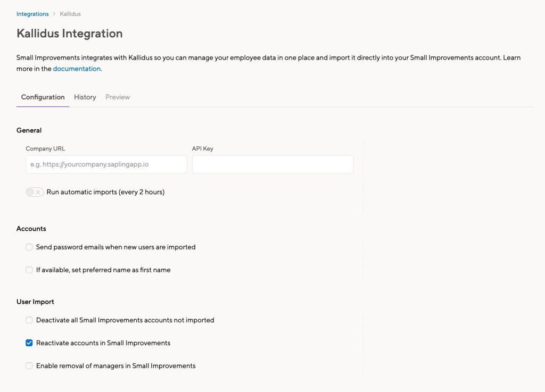Uncheck Reactivate accounts in Small Improvements
Screen dimensions: 545x392
pyautogui.click(x=29, y=343)
